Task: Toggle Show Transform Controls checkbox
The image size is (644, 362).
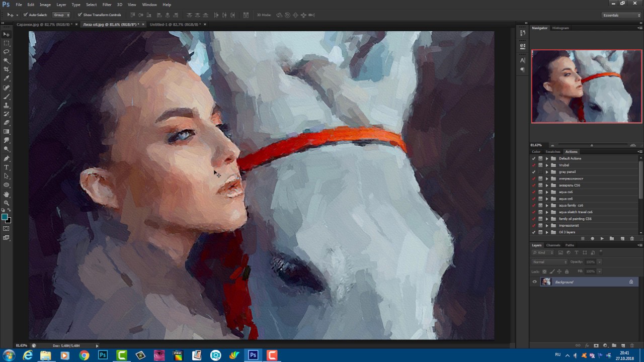Action: [x=79, y=15]
